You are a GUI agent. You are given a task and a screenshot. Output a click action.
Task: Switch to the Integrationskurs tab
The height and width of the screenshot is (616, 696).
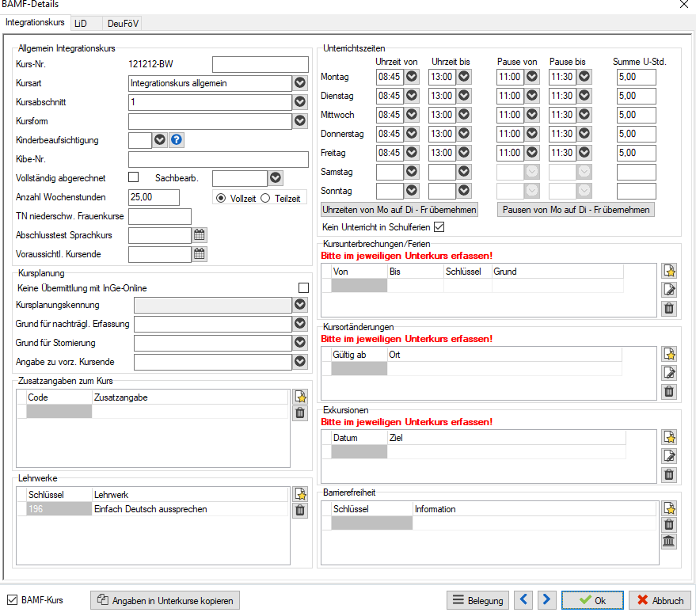click(35, 22)
